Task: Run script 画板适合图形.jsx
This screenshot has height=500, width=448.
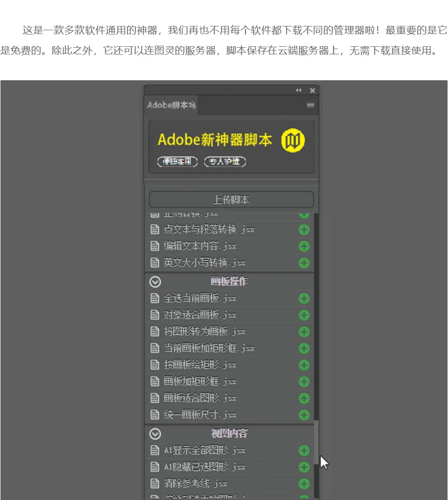Action: click(x=200, y=398)
